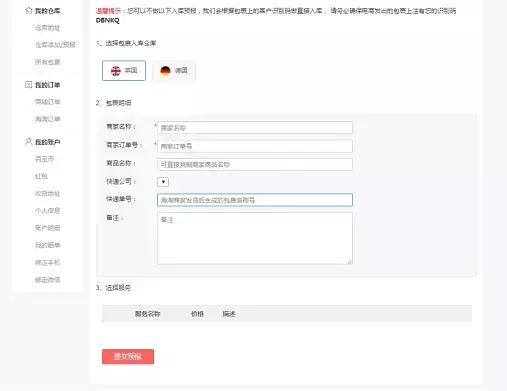Open 红包 in the sidebar
The height and width of the screenshot is (391, 507).
(x=41, y=176)
